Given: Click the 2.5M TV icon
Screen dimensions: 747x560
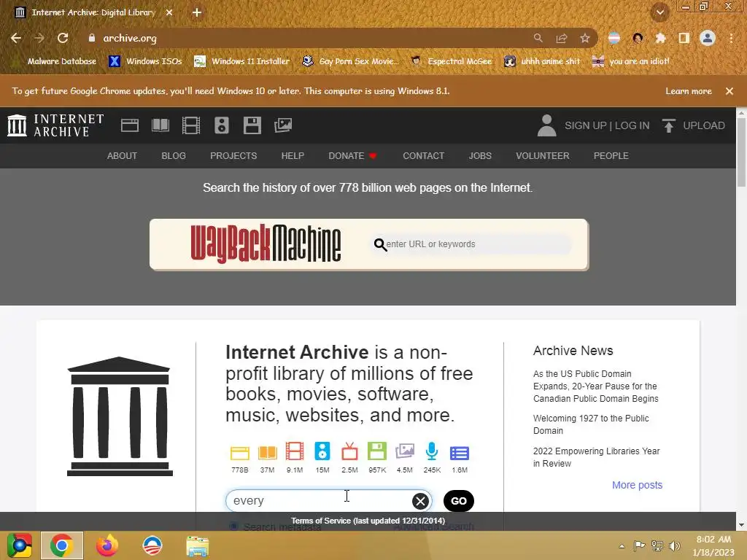Looking at the screenshot, I should coord(349,451).
